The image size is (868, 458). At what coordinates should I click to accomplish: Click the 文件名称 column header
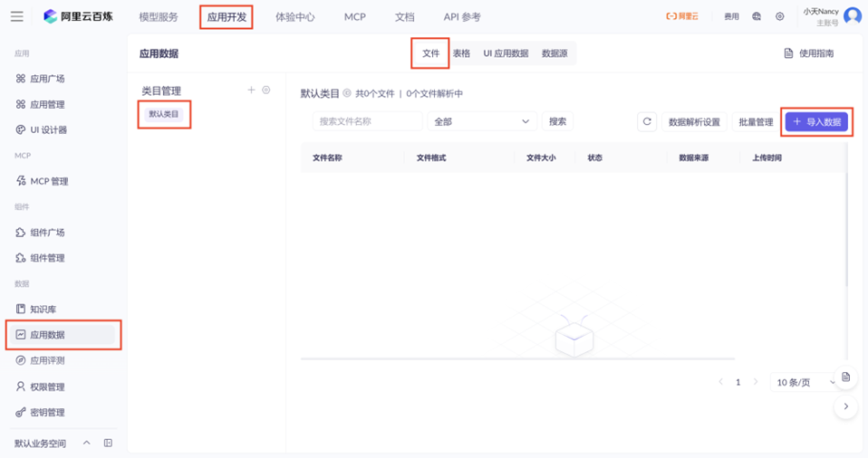pos(327,157)
